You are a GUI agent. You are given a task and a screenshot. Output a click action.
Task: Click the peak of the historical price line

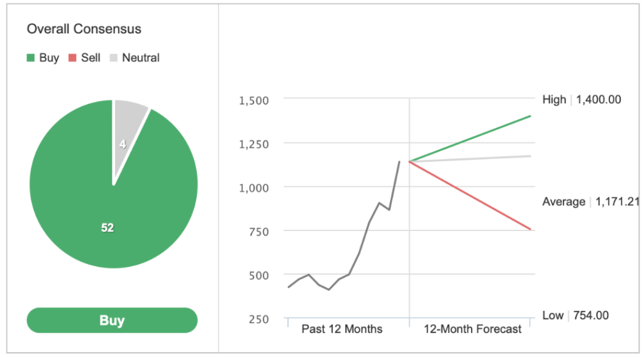[399, 162]
